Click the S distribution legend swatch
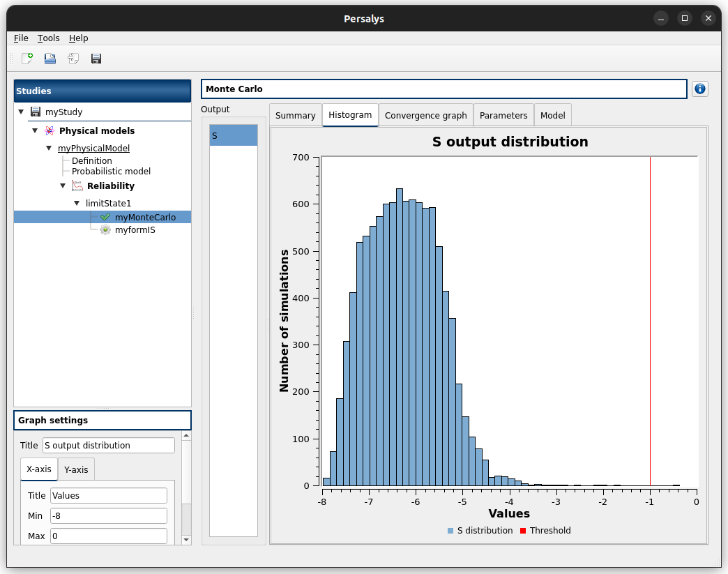The width and height of the screenshot is (728, 574). point(450,531)
